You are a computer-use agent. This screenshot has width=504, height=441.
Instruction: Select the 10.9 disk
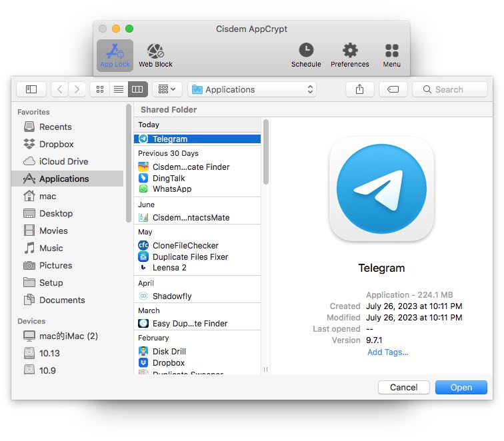[x=67, y=370]
